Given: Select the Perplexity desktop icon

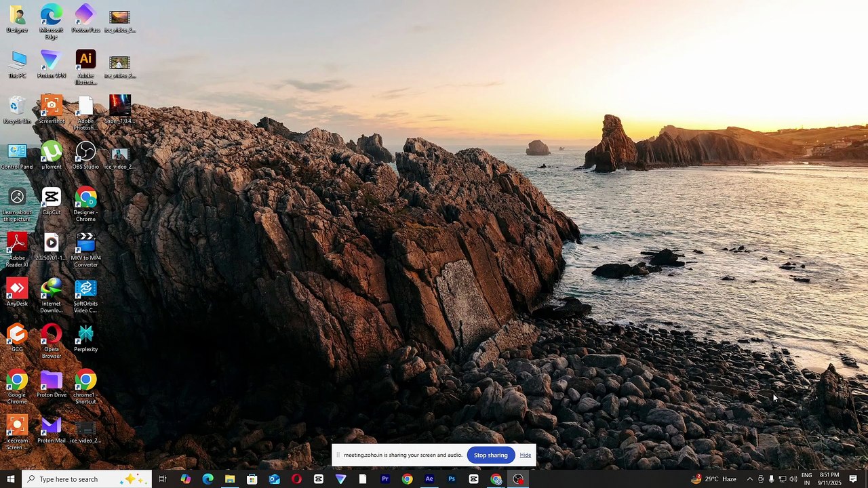Looking at the screenshot, I should [x=85, y=334].
